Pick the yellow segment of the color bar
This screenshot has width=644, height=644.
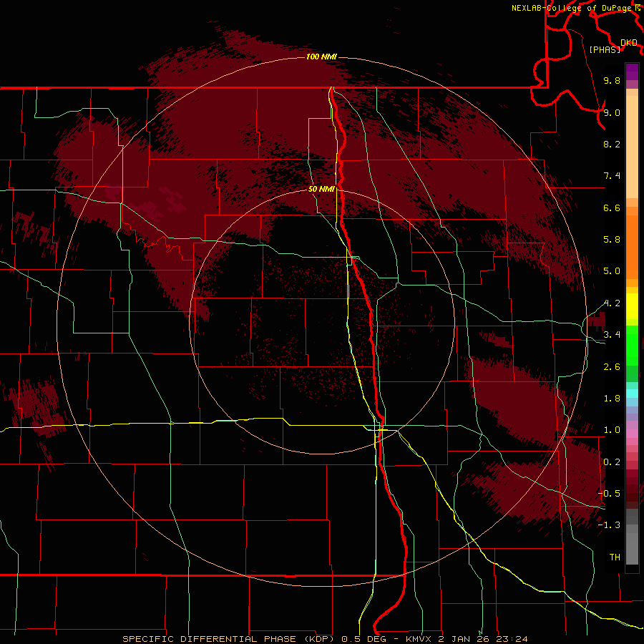click(632, 306)
